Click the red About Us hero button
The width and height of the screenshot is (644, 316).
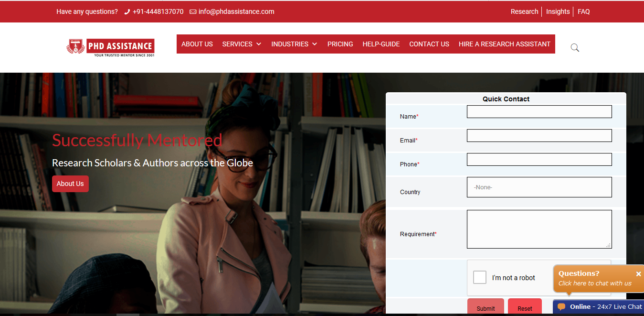70,184
